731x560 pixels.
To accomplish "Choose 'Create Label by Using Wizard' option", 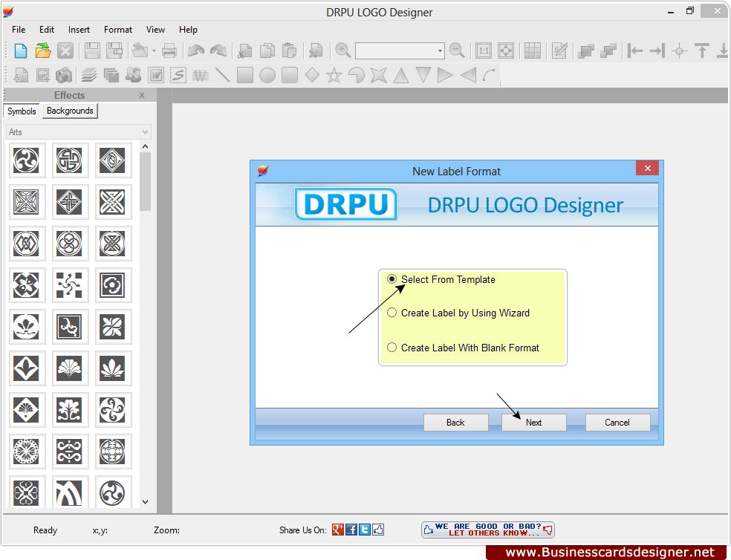I will [392, 313].
